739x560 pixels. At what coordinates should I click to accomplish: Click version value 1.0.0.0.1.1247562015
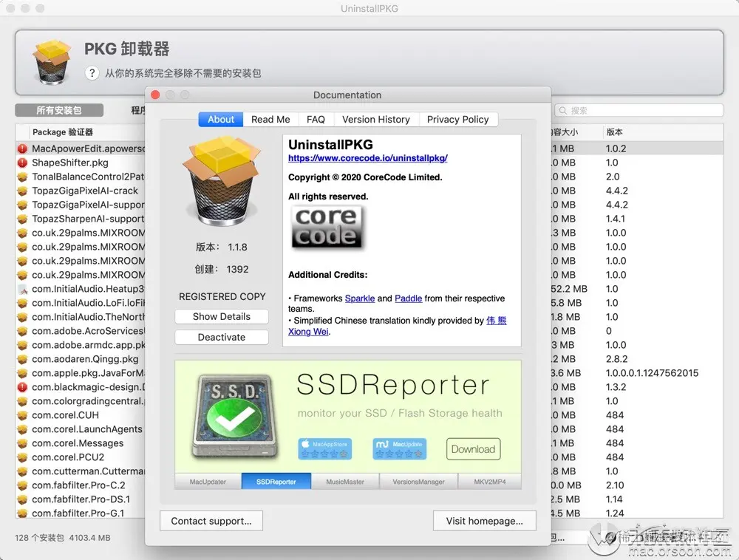tap(652, 374)
